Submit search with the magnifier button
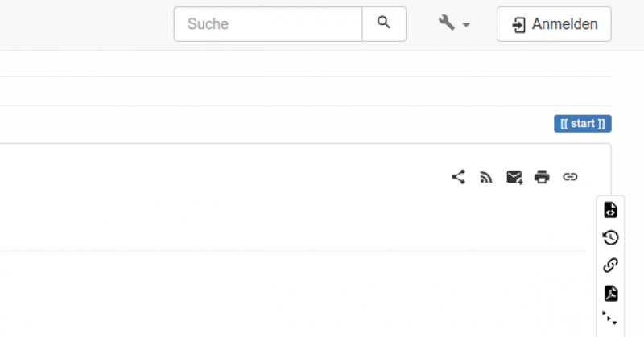The width and height of the screenshot is (644, 337). coord(384,23)
